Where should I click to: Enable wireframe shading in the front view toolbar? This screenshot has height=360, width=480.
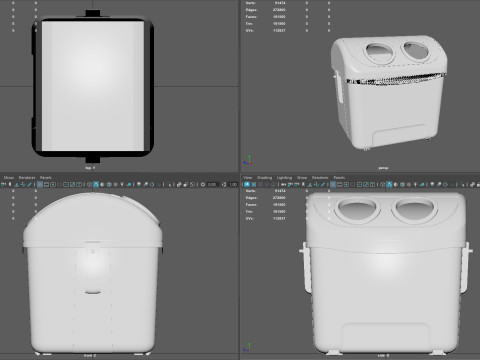click(89, 184)
